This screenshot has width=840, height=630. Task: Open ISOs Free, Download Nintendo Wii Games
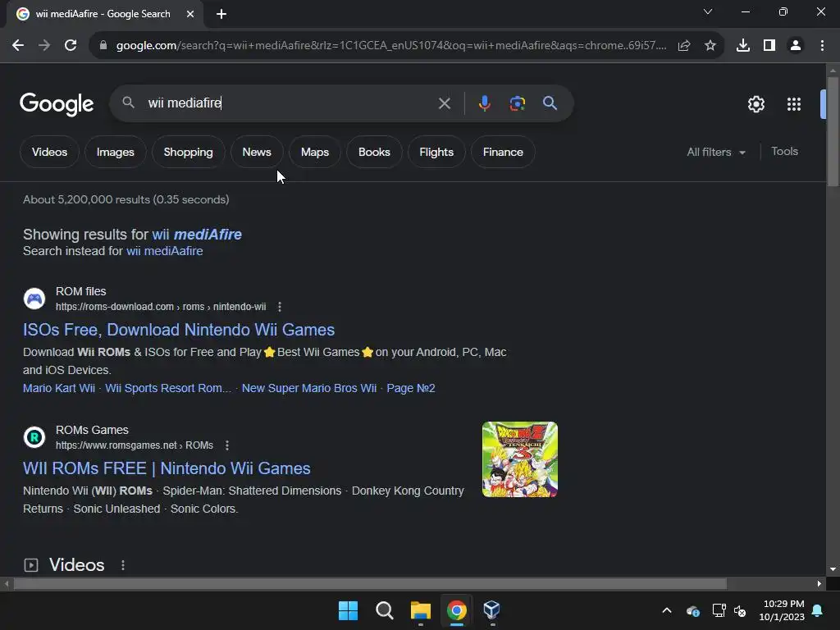point(178,330)
